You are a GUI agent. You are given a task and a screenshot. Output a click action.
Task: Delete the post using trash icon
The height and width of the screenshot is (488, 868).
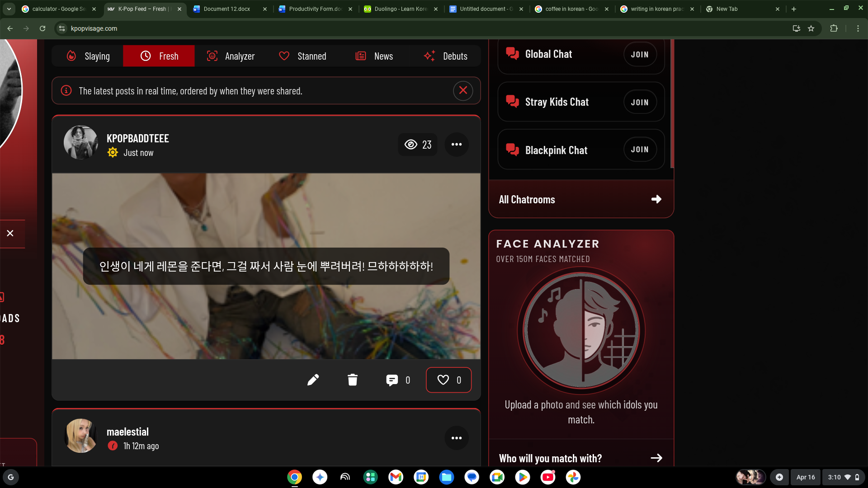click(x=353, y=380)
